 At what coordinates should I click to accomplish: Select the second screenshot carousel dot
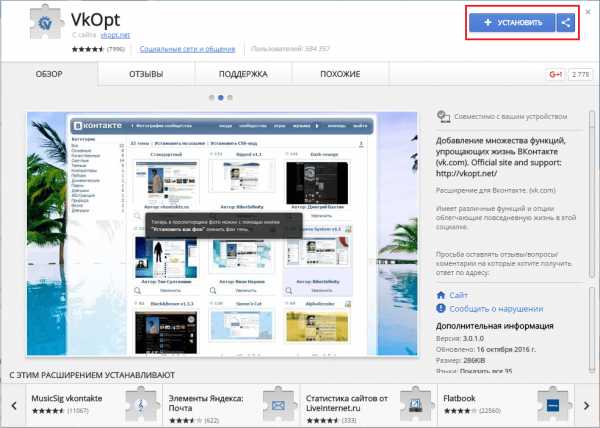pyautogui.click(x=221, y=98)
